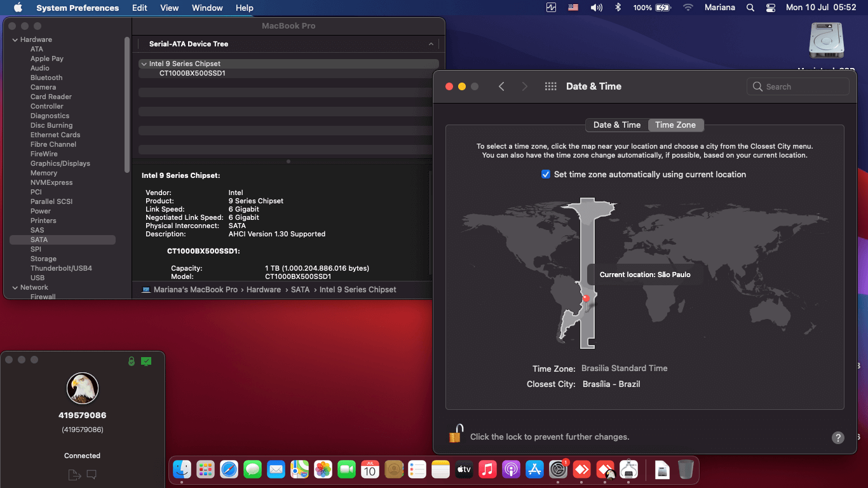
Task: Open Launchpad in the Dock
Action: 205,470
